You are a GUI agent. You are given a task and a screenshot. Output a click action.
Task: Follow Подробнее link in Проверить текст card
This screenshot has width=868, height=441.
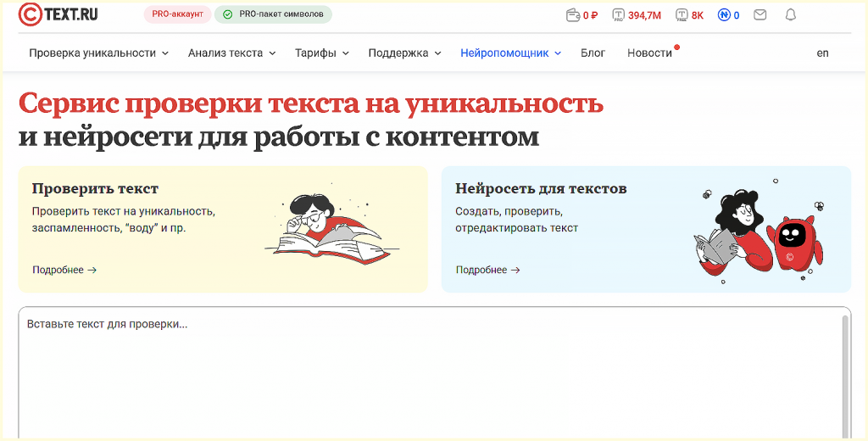coord(64,270)
